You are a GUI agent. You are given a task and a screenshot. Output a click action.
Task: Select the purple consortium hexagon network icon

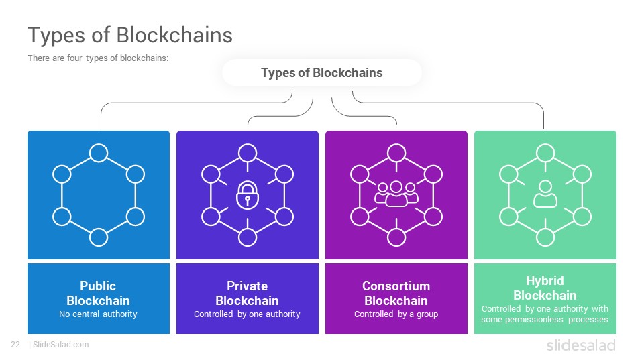(x=396, y=195)
